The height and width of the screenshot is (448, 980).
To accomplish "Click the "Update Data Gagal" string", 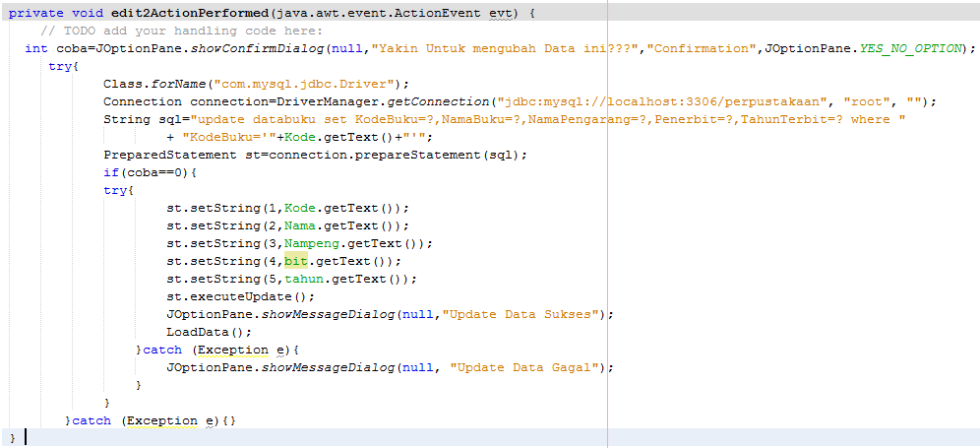I will 525,367.
